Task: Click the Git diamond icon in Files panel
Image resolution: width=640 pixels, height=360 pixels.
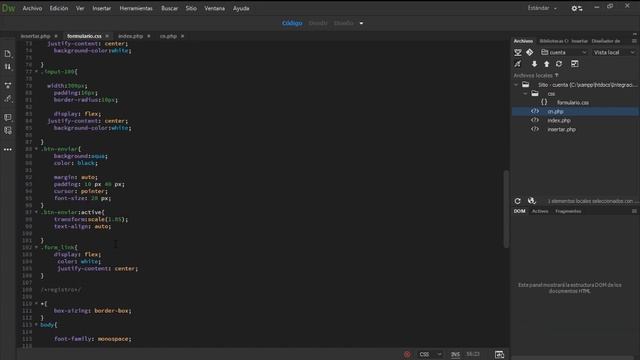Action: point(529,52)
